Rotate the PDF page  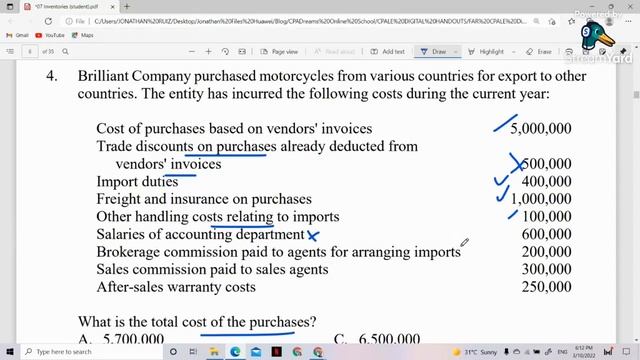pyautogui.click(x=225, y=51)
